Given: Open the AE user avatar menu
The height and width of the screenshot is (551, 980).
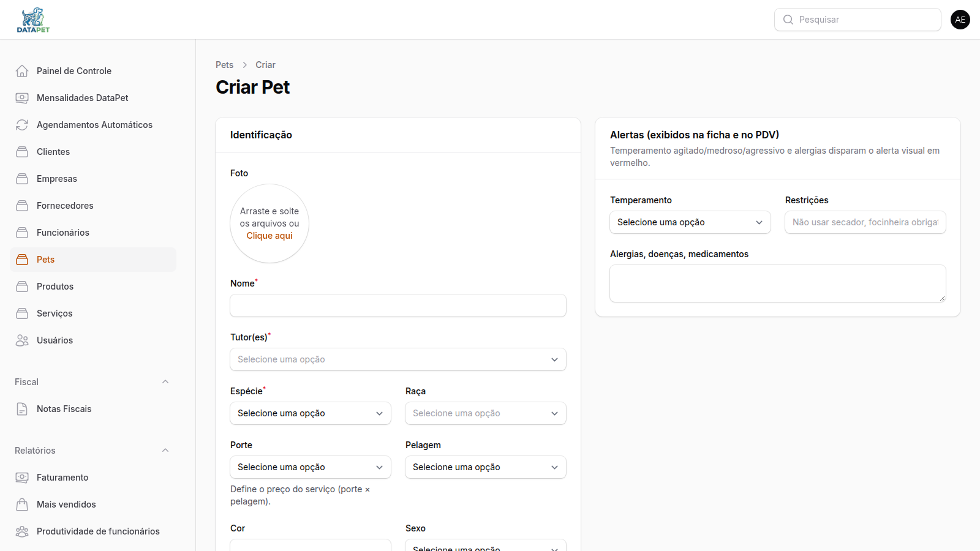Looking at the screenshot, I should pos(960,20).
